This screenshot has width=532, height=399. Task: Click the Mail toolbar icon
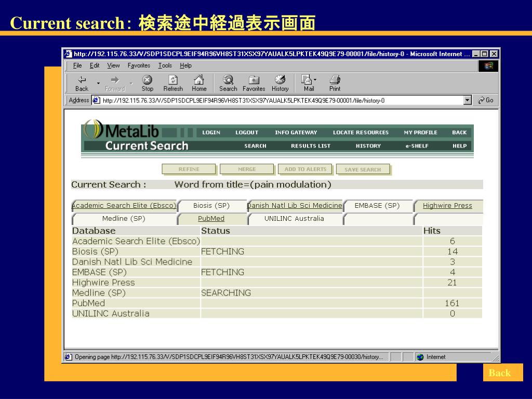307,79
